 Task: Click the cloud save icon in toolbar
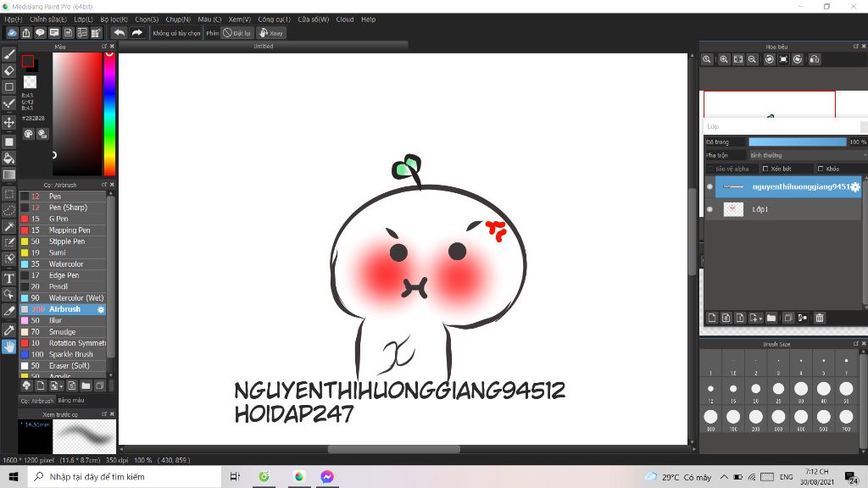pyautogui.click(x=12, y=33)
